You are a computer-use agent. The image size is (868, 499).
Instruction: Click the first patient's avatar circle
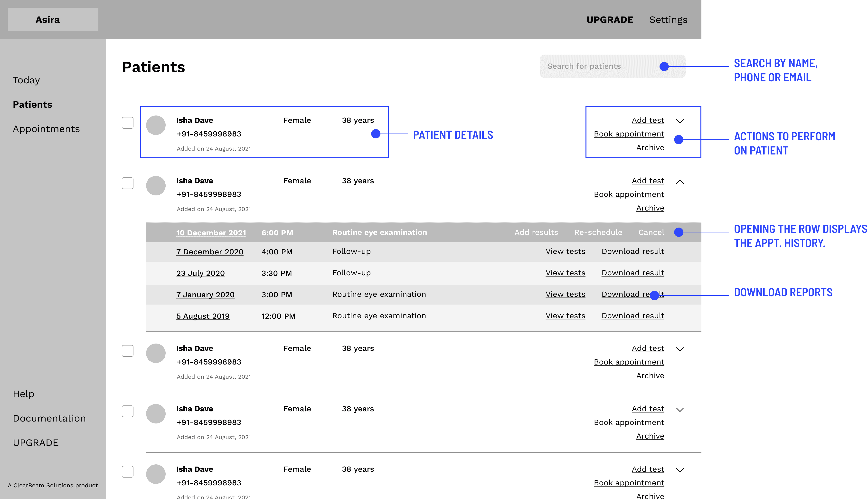156,125
